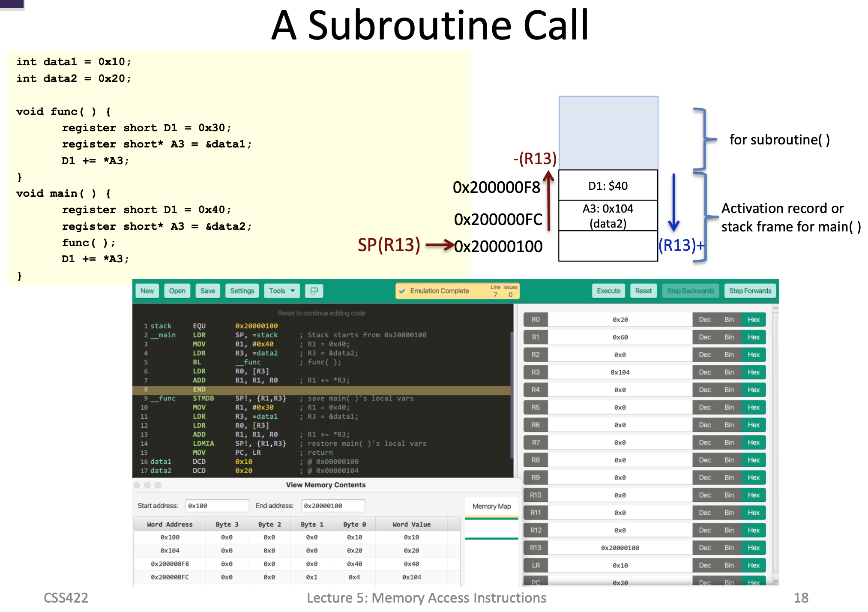
Task: Click the STMDB instruction on line 9
Action: pos(203,398)
